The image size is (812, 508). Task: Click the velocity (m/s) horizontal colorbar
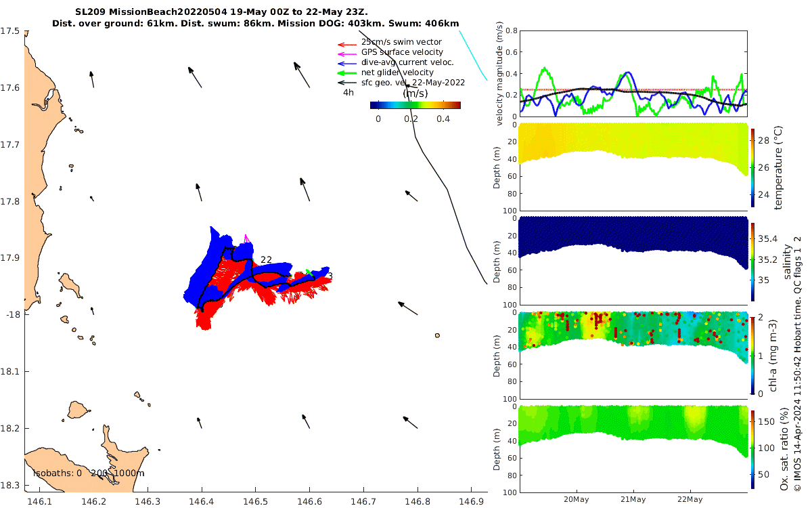point(415,105)
